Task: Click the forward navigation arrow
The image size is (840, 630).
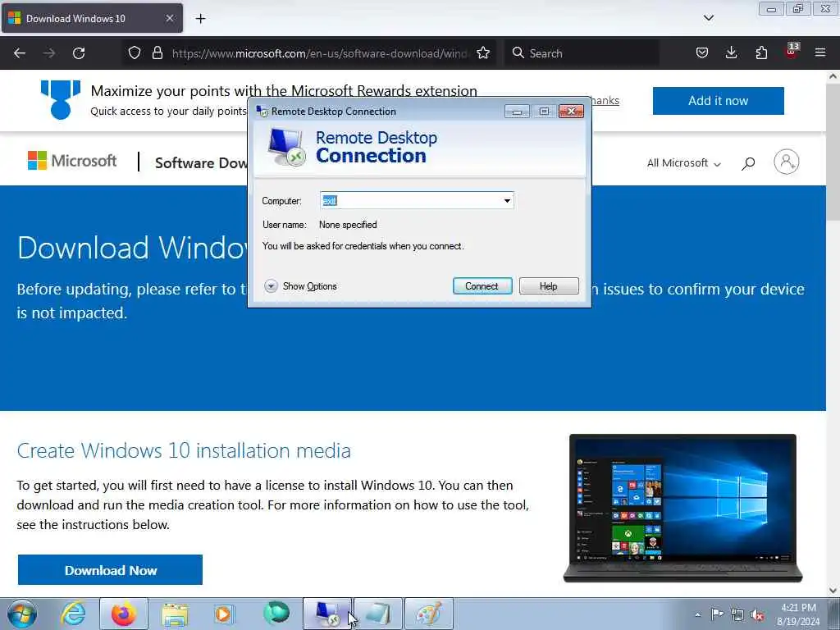Action: click(48, 53)
